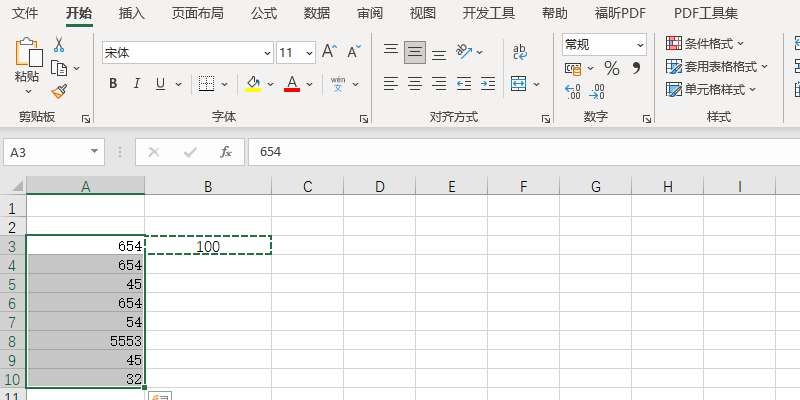800x400 pixels.
Task: Click the Paste clipboard icon
Action: coord(29,52)
